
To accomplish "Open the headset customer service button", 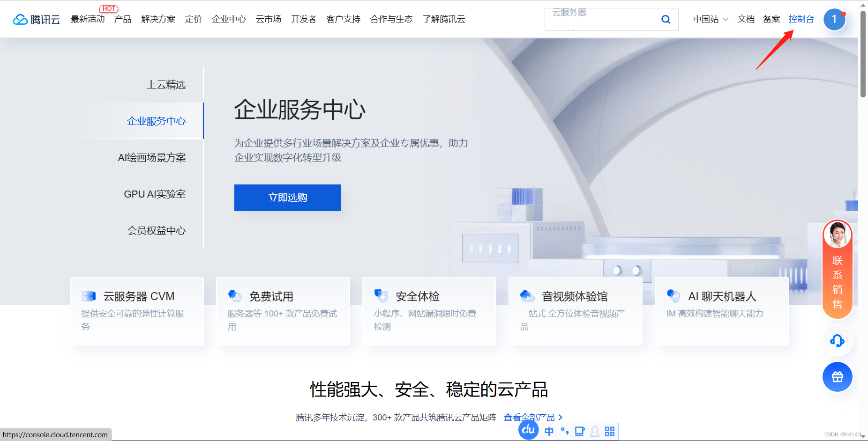I will pos(837,340).
